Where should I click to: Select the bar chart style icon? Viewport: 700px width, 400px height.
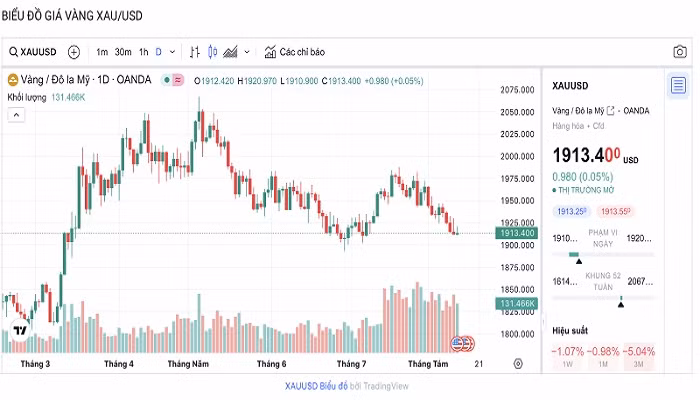click(x=194, y=52)
